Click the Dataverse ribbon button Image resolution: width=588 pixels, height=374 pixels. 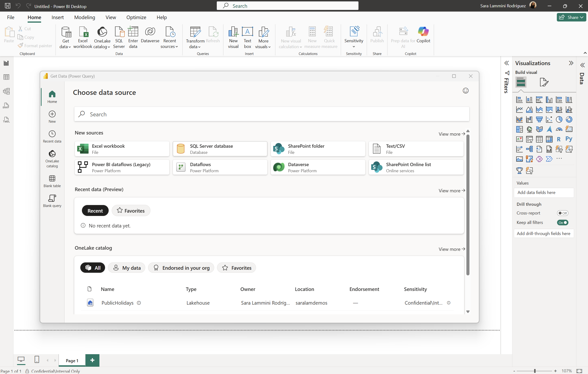[x=150, y=35]
